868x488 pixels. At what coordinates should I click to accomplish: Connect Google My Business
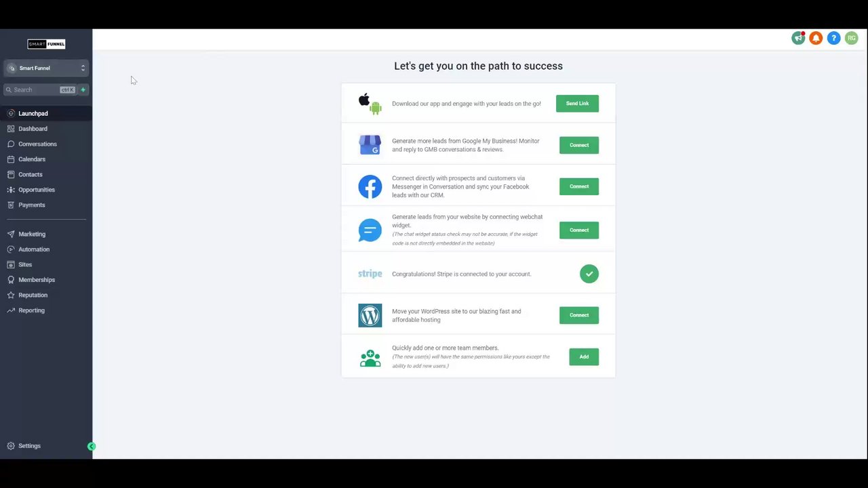[x=579, y=145]
